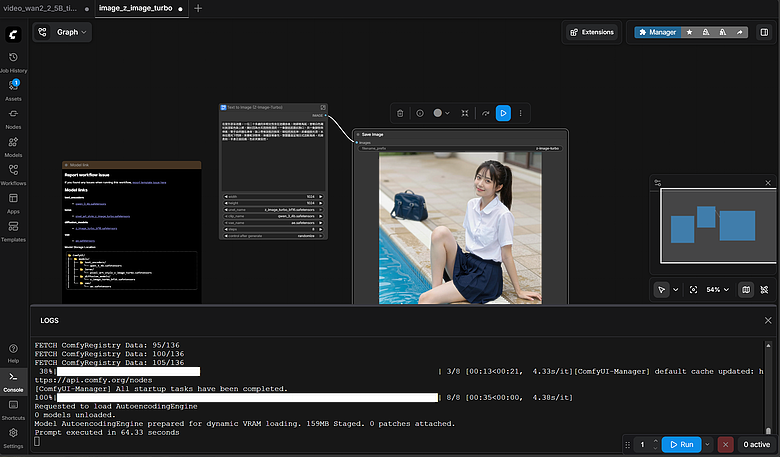Viewport: 780px width, 457px height.
Task: Open the Models panel in sidebar
Action: pyautogui.click(x=13, y=145)
